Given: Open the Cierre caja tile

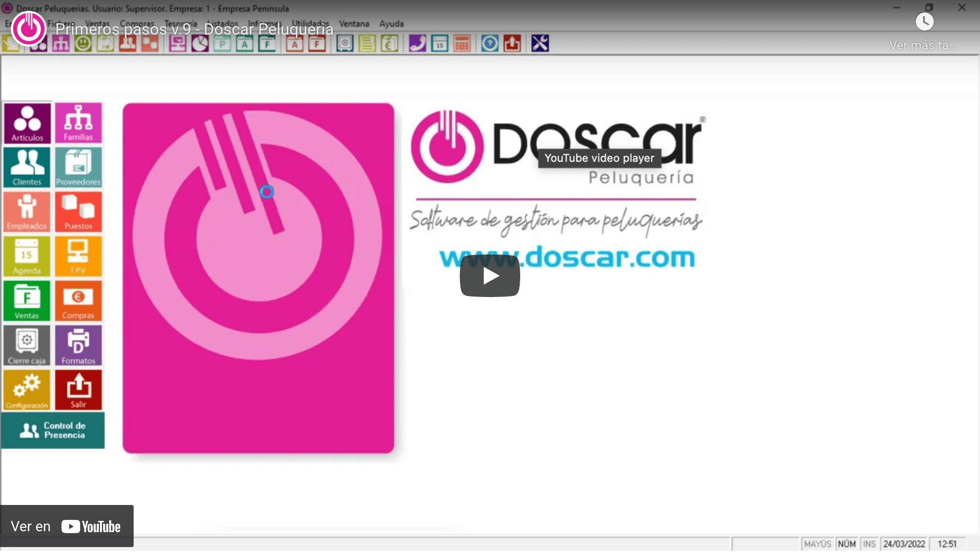Looking at the screenshot, I should click(27, 346).
